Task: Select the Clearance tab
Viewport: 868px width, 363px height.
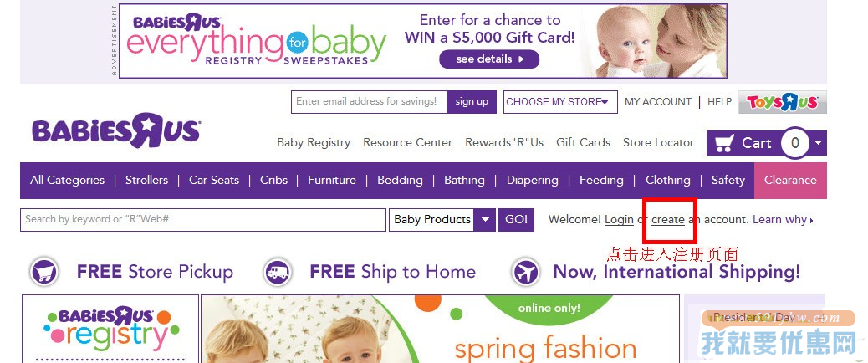Action: click(x=790, y=181)
